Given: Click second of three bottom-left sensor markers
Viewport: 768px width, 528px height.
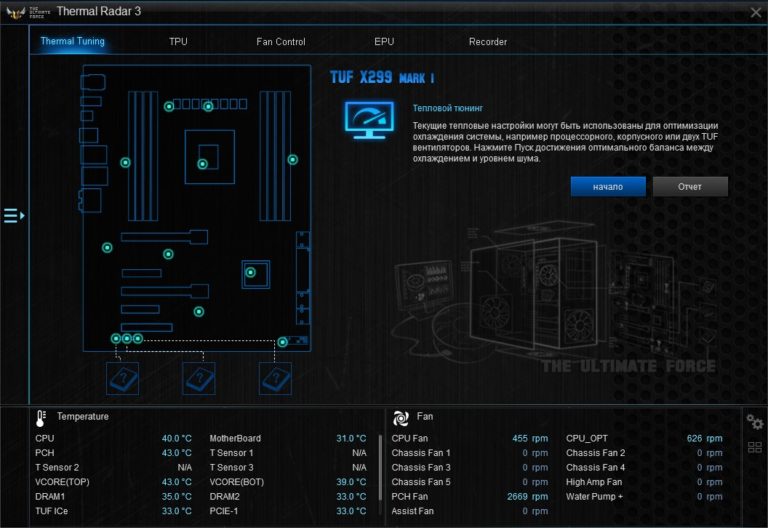Looking at the screenshot, I should [x=127, y=338].
